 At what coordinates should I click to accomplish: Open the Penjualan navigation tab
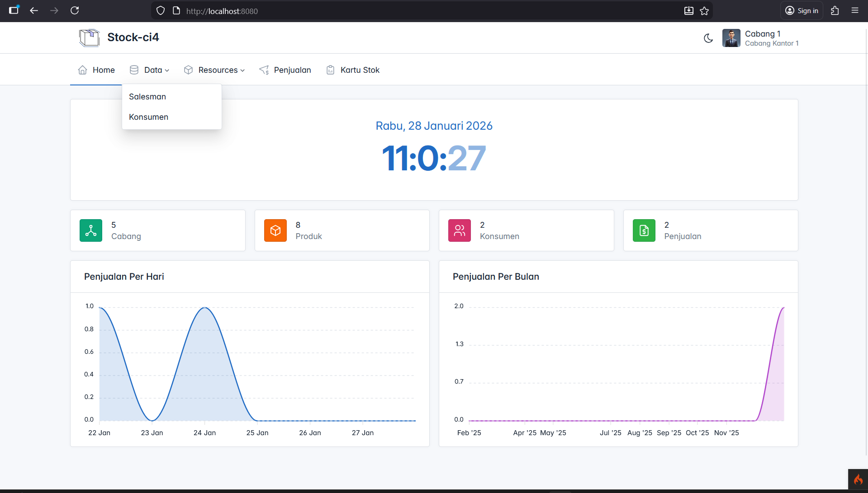(x=285, y=70)
